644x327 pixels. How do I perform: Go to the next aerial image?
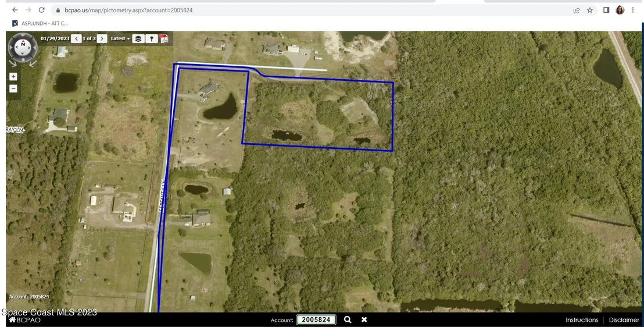(102, 38)
